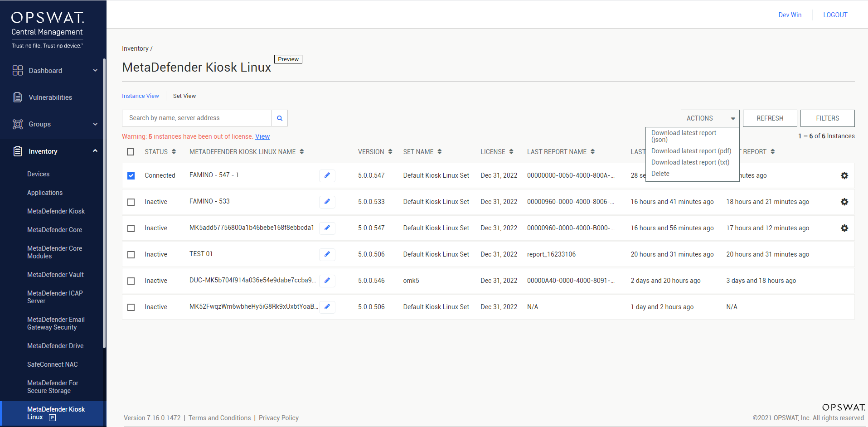This screenshot has width=868, height=427.
Task: Click the search by name input field
Action: tap(197, 118)
